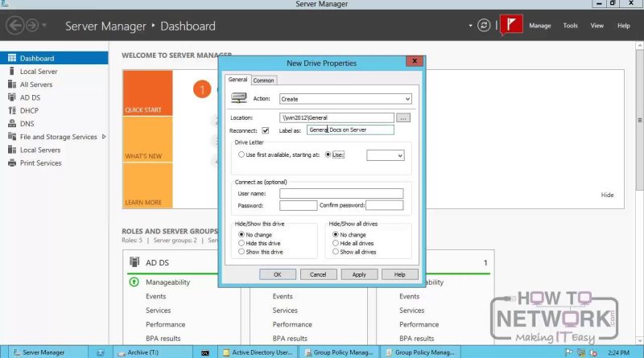Click Apply in New Drive Properties
The height and width of the screenshot is (358, 644).
(x=359, y=274)
